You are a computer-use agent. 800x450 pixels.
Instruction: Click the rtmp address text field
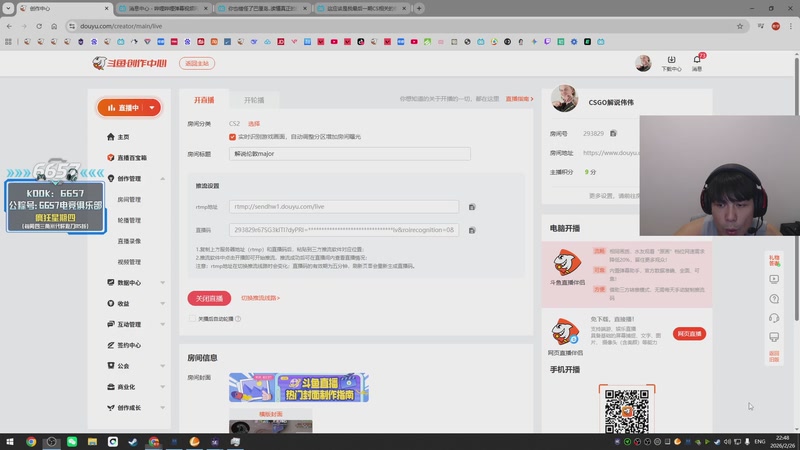point(344,207)
